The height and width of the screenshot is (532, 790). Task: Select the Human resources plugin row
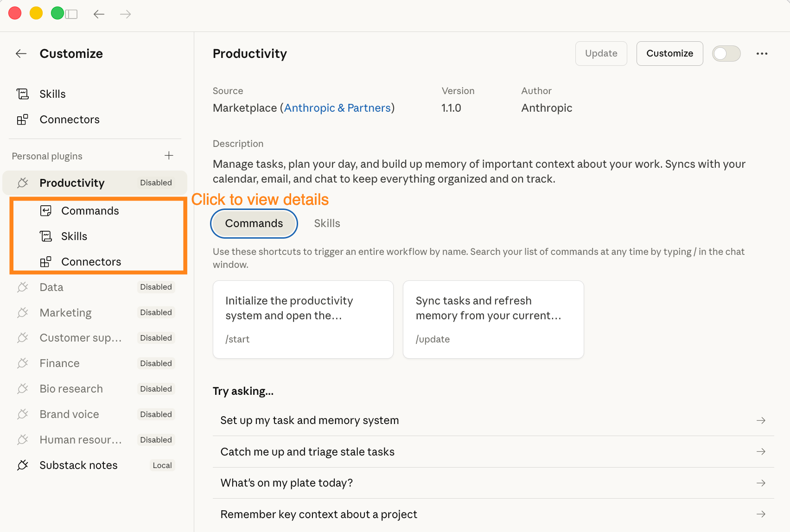(95, 440)
